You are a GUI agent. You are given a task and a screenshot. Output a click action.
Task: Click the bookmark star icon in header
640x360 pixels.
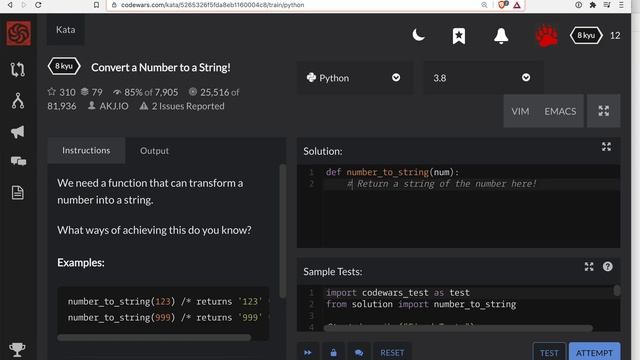pos(459,36)
